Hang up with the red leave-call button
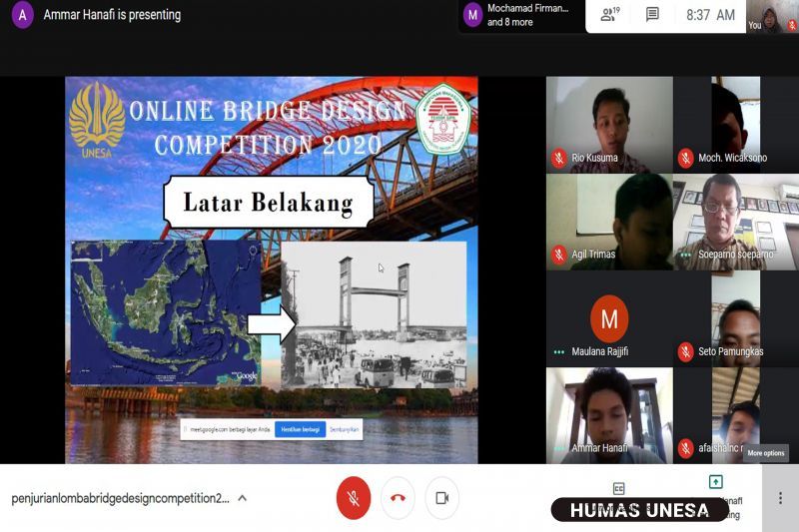799x532 pixels. [398, 498]
